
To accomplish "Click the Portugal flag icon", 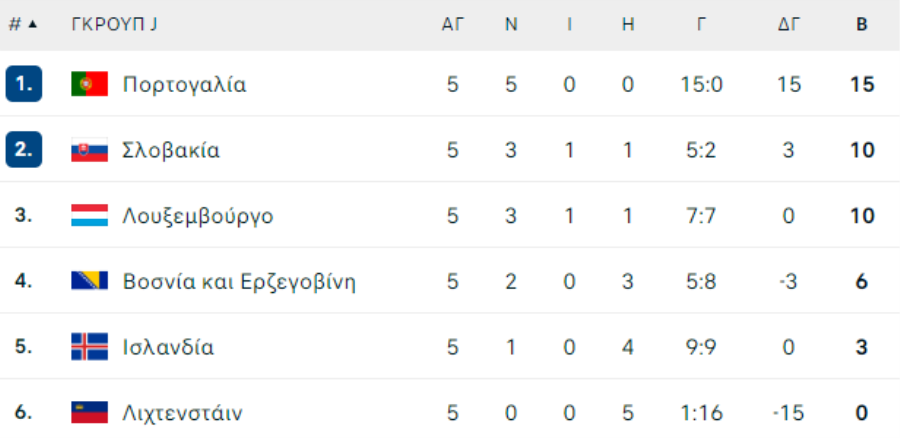I will 90,84.
